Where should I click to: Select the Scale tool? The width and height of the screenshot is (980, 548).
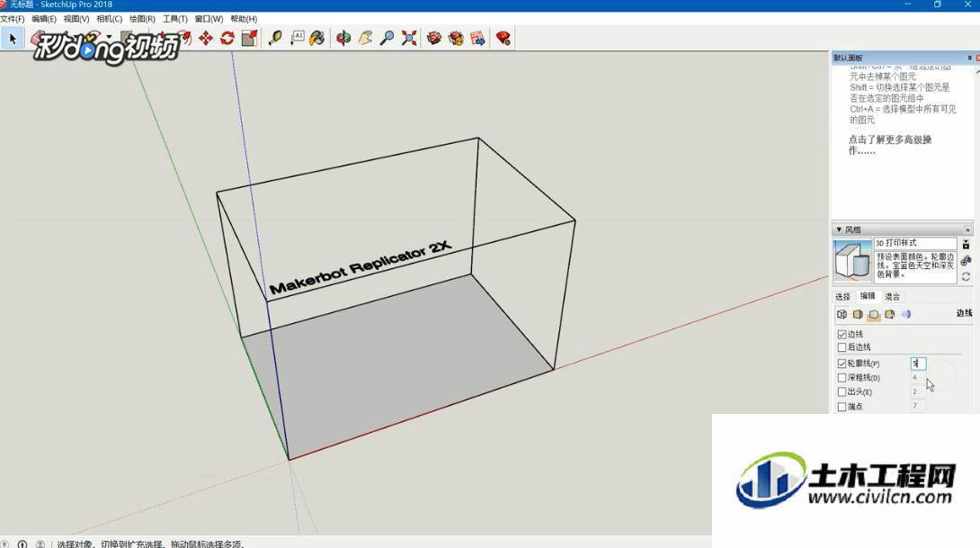pyautogui.click(x=249, y=39)
